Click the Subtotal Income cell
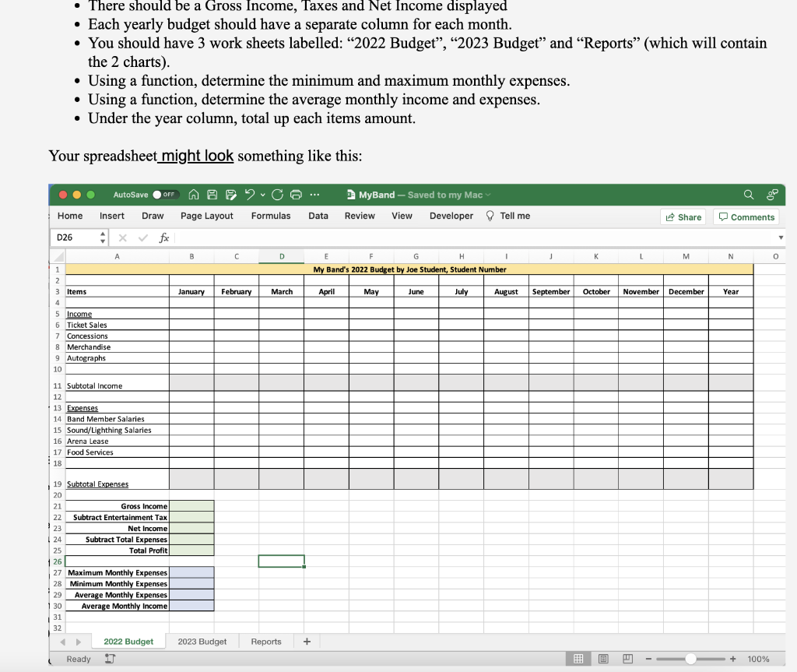This screenshot has height=672, width=797. coord(118,383)
